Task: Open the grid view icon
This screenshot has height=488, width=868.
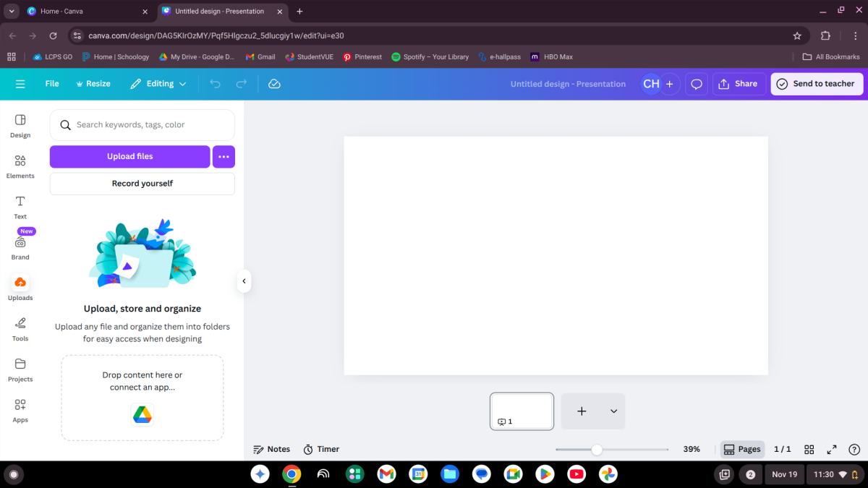Action: (809, 449)
